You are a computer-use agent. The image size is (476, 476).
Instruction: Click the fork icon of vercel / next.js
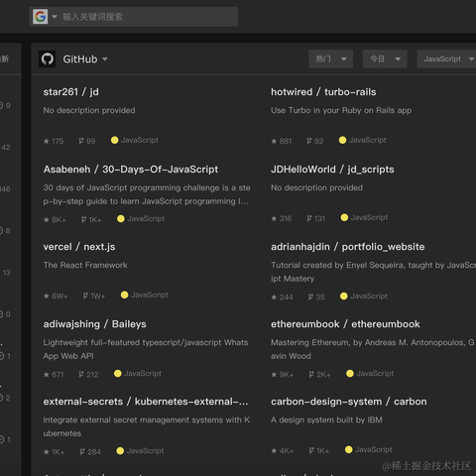click(x=85, y=296)
